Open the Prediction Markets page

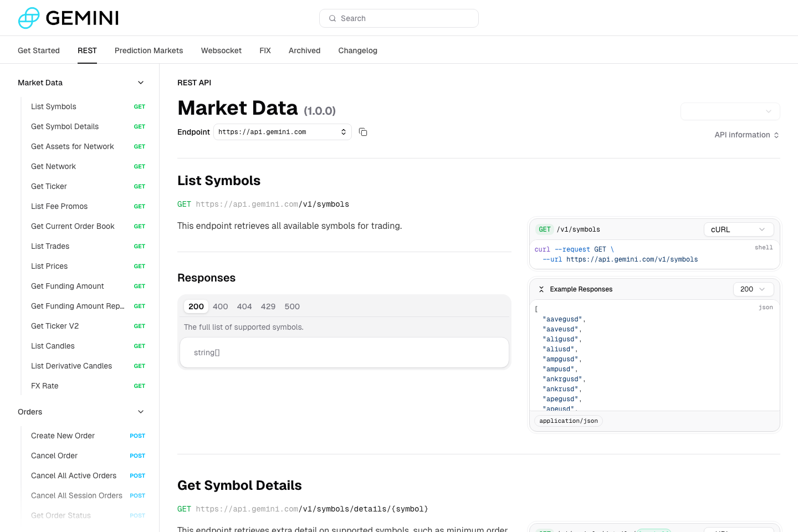pyautogui.click(x=149, y=50)
